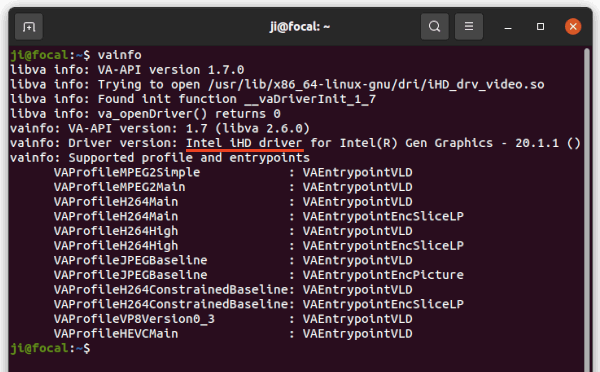
Task: Maximize the terminal window
Action: [540, 27]
